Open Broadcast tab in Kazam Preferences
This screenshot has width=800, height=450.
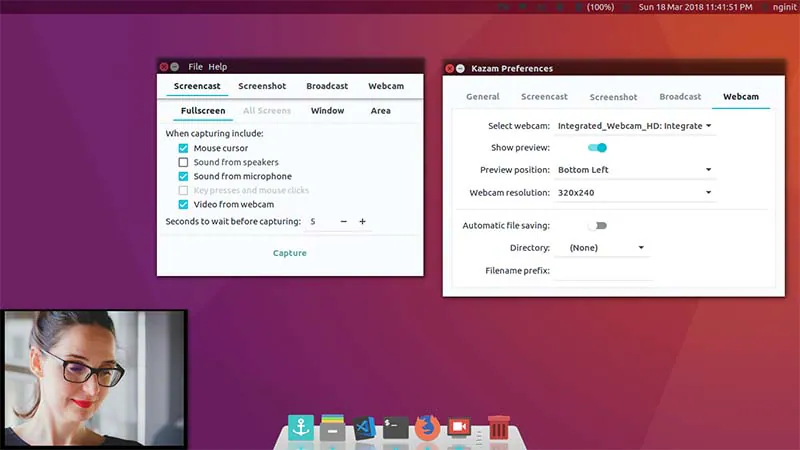[x=680, y=96]
